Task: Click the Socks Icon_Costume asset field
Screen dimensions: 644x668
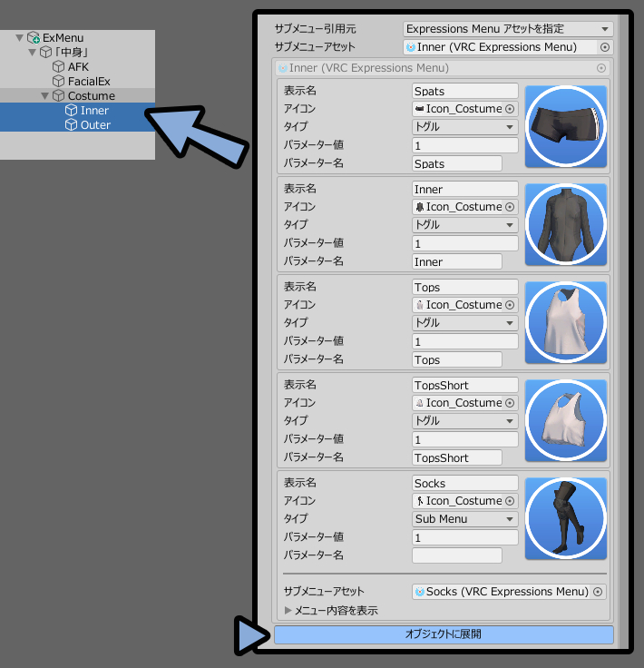Action: pyautogui.click(x=457, y=501)
